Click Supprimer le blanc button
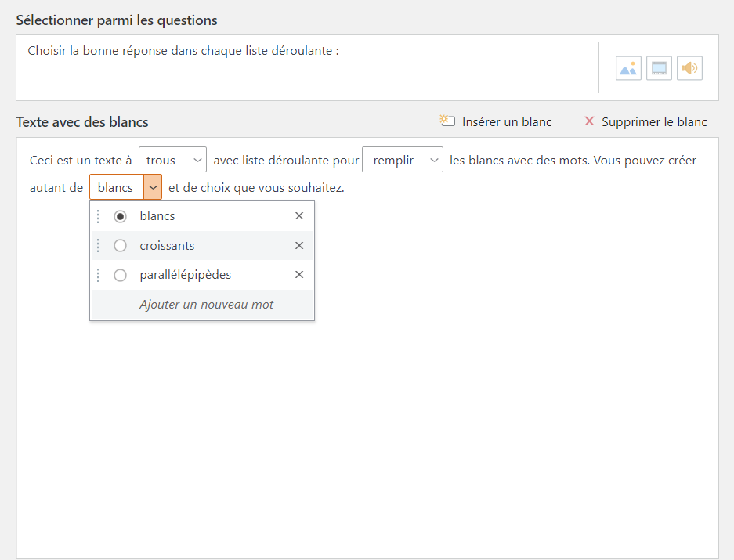734x560 pixels. (645, 121)
